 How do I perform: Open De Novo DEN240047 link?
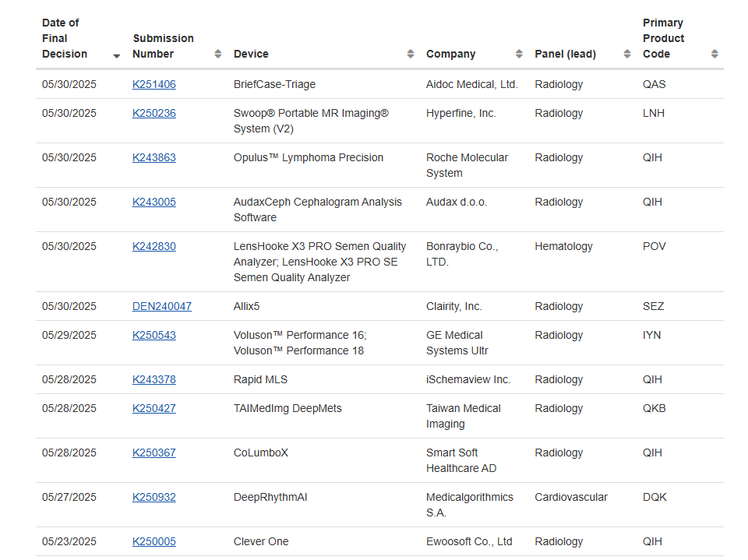point(162,306)
